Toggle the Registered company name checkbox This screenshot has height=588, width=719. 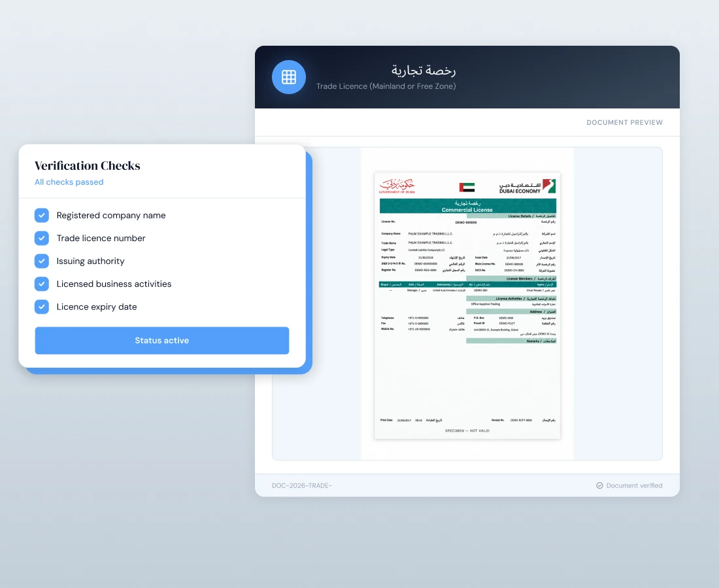tap(42, 215)
